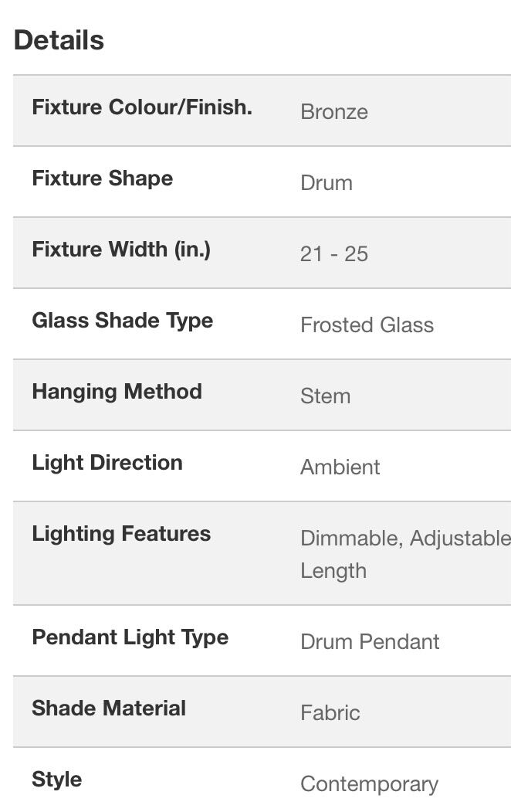511x812 pixels.
Task: Select the Pendant Light Type label
Action: click(x=130, y=637)
